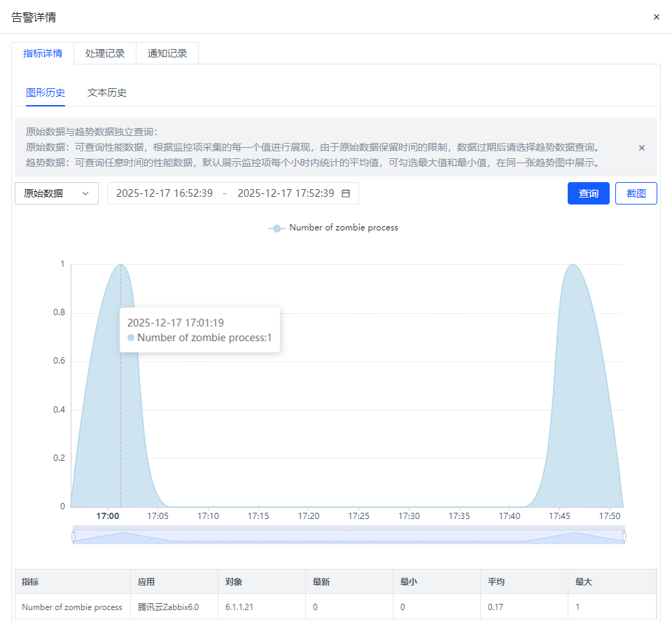
Task: Click the 0.8 y-axis label
Action: 59,312
